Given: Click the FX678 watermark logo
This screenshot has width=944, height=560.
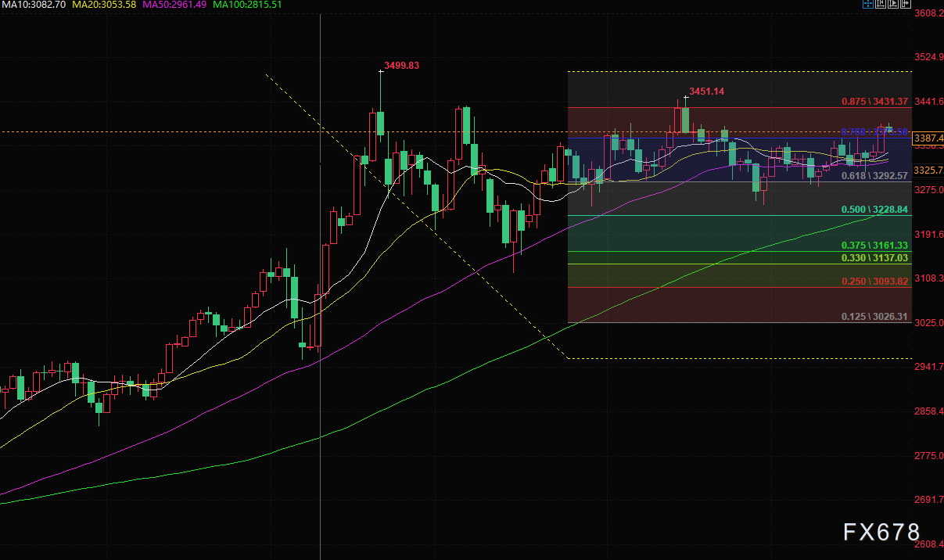Looking at the screenshot, I should (x=881, y=533).
